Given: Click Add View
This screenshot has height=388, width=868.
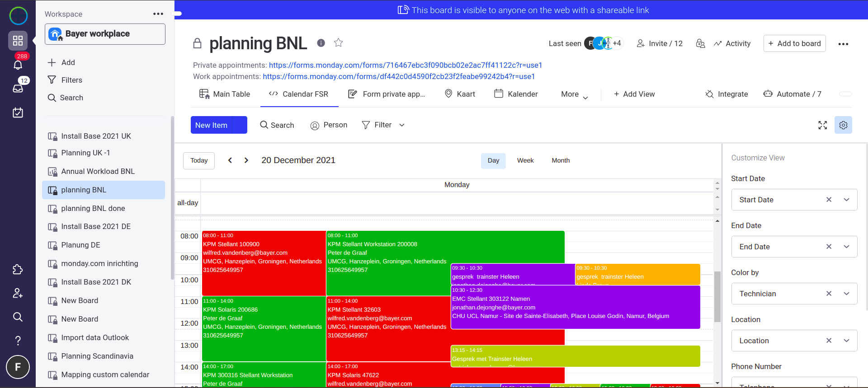Looking at the screenshot, I should pos(634,94).
